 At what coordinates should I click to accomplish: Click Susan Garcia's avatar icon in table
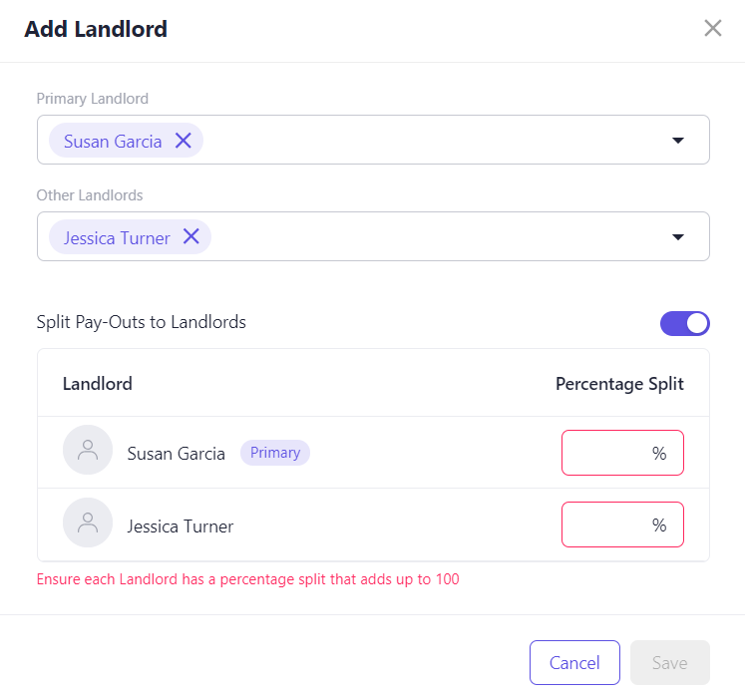point(88,450)
